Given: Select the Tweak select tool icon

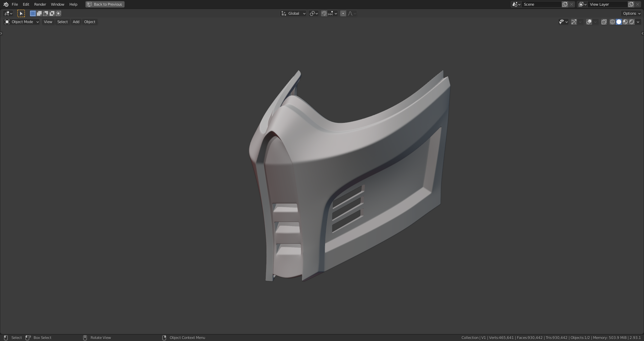Looking at the screenshot, I should (21, 13).
